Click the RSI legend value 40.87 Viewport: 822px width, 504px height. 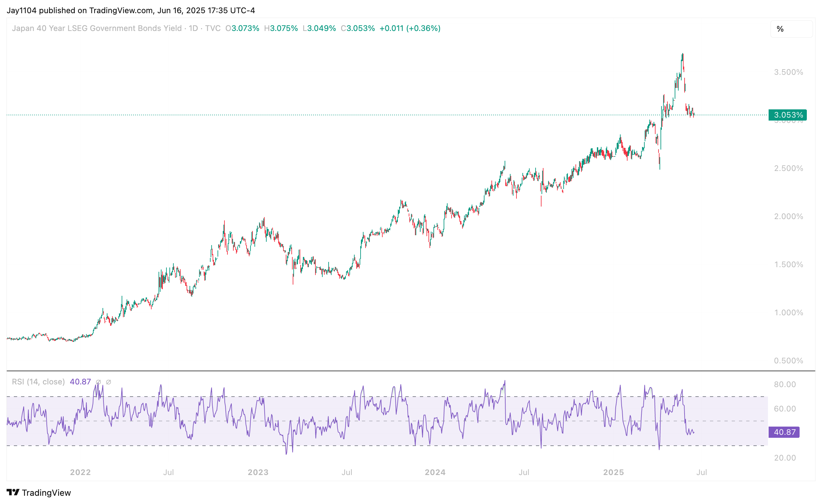80,382
